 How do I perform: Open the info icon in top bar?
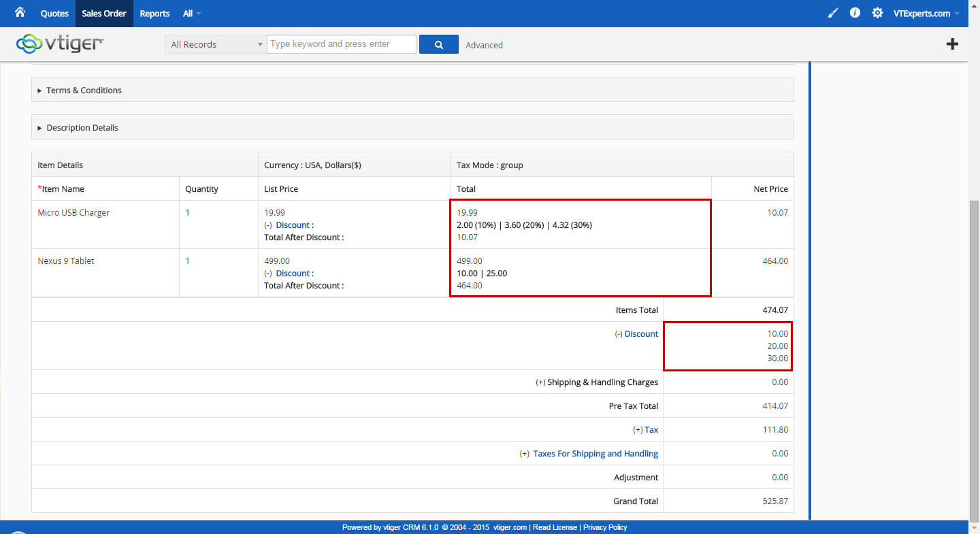click(855, 13)
